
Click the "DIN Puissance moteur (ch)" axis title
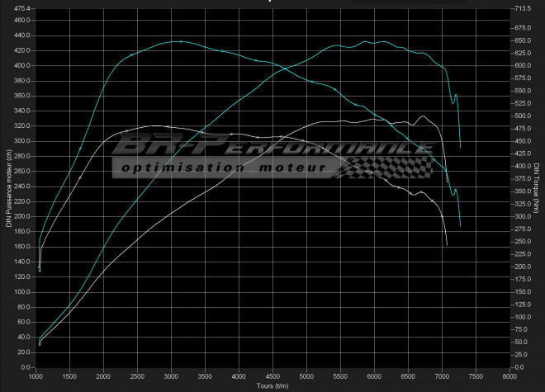[x=8, y=187]
